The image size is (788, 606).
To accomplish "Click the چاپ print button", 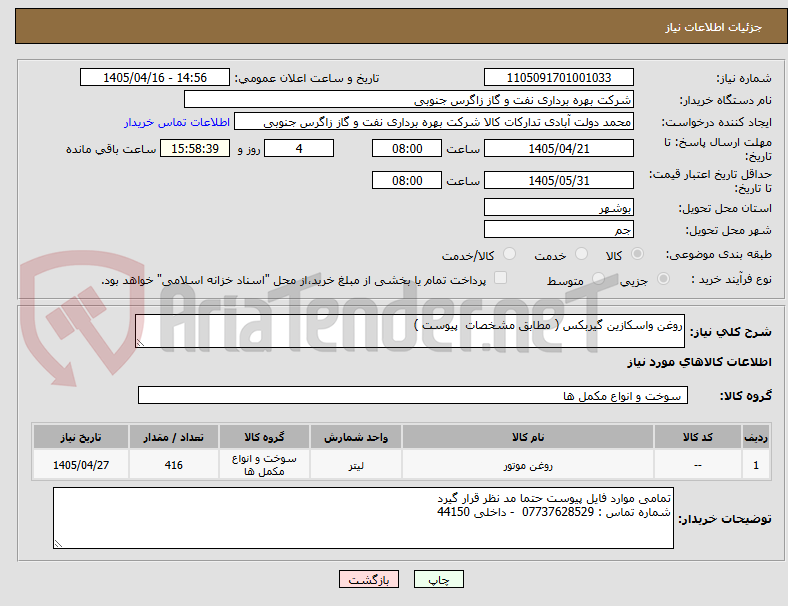I will tap(439, 579).
